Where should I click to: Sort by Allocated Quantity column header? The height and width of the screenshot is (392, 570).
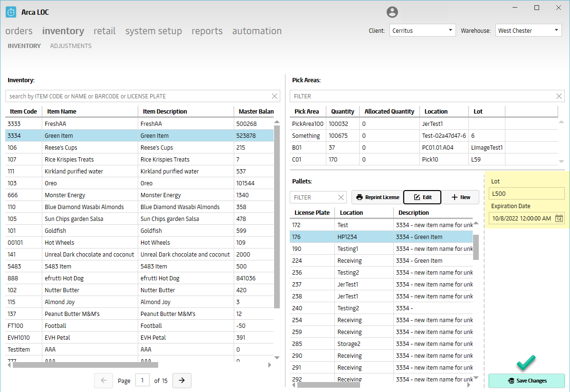[x=389, y=112]
